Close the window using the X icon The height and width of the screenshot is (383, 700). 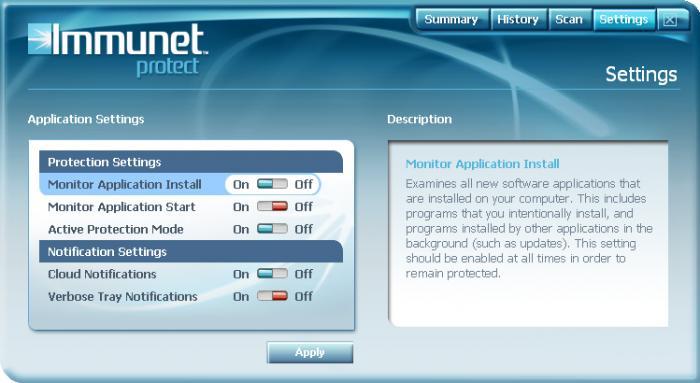670,20
